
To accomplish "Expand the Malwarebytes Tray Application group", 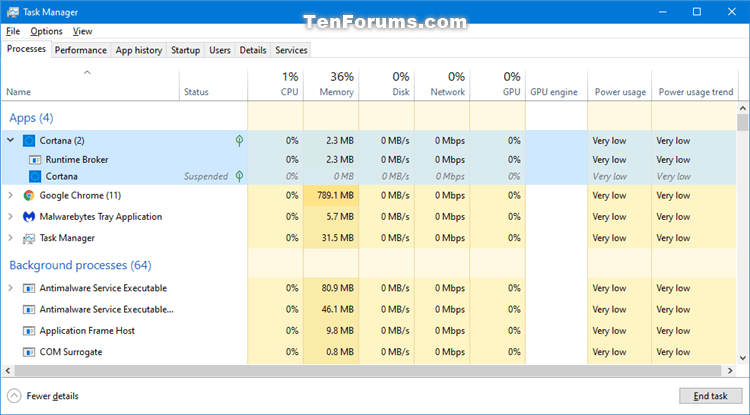I will point(11,217).
